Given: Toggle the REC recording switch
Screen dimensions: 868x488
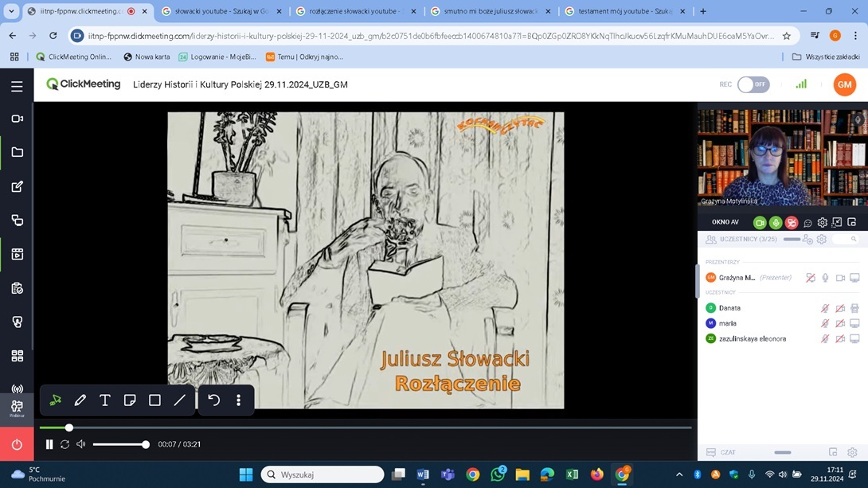Looking at the screenshot, I should pyautogui.click(x=753, y=84).
